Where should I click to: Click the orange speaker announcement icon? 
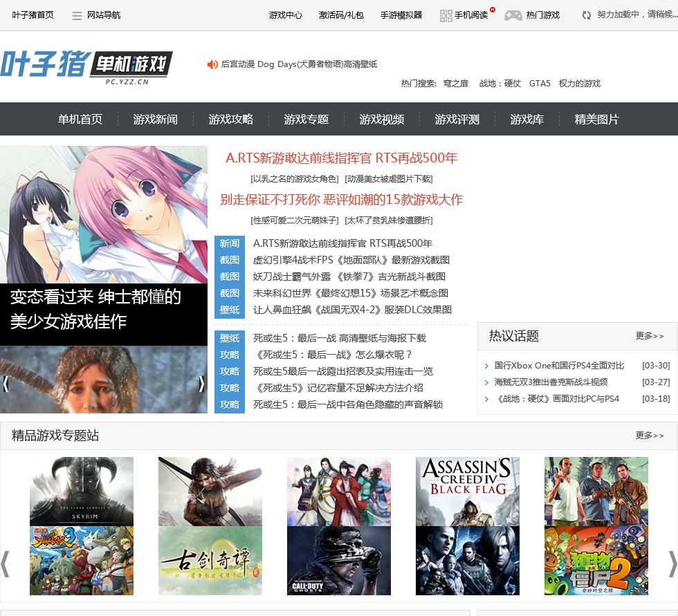coord(212,64)
